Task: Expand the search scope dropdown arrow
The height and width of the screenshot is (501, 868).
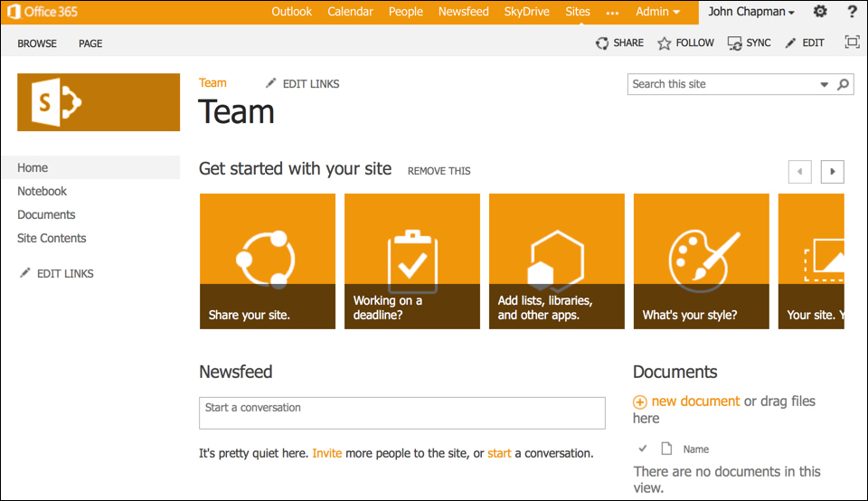Action: tap(824, 84)
